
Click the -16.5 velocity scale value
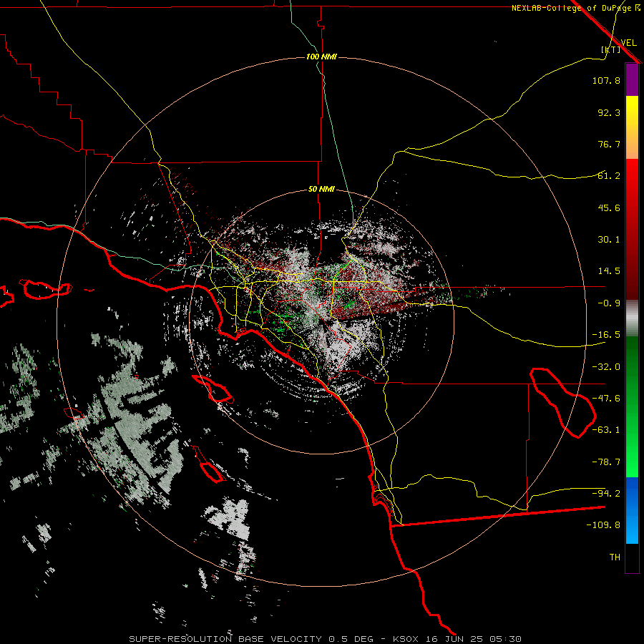[x=606, y=335]
